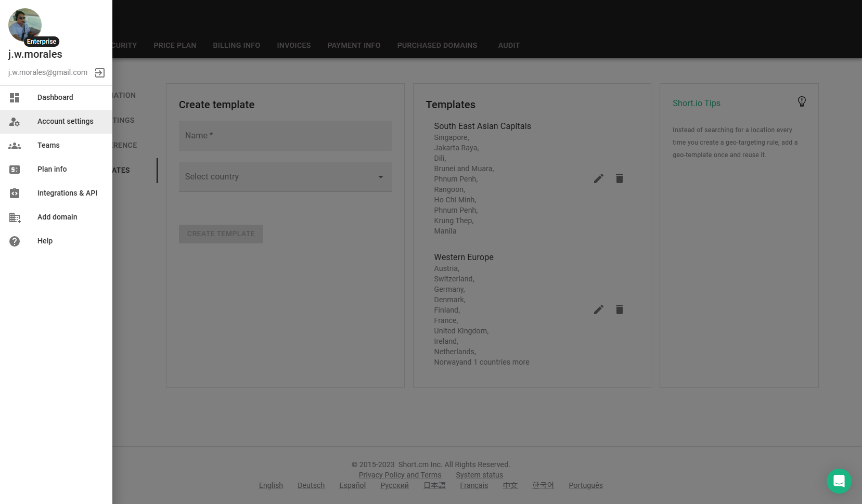Screen dimensions: 862x504
Task: Open the Help menu item
Action: pos(56,241)
